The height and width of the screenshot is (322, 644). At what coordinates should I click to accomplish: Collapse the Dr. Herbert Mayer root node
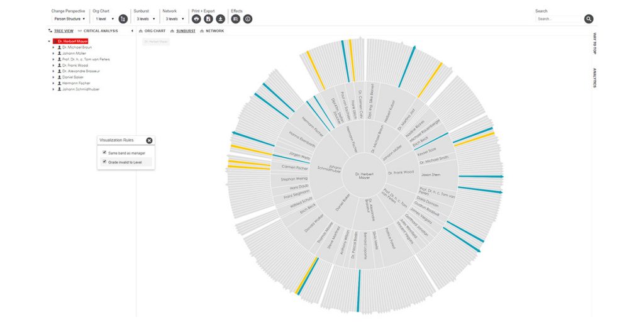(x=49, y=42)
